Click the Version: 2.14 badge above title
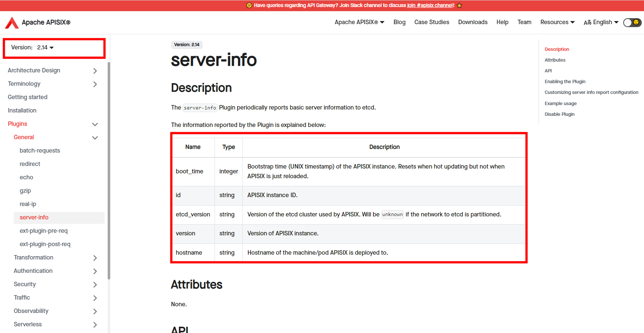 click(187, 45)
